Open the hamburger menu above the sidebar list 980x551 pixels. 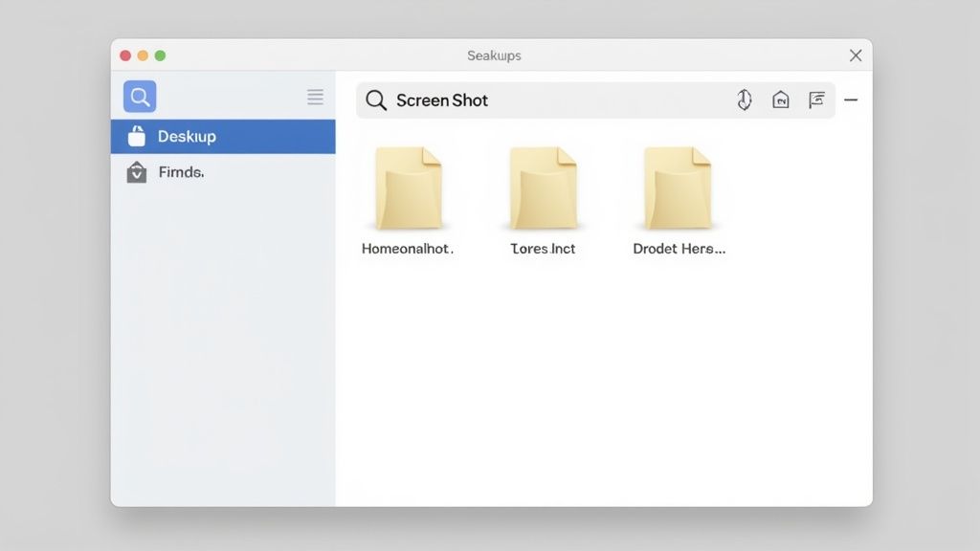click(315, 96)
